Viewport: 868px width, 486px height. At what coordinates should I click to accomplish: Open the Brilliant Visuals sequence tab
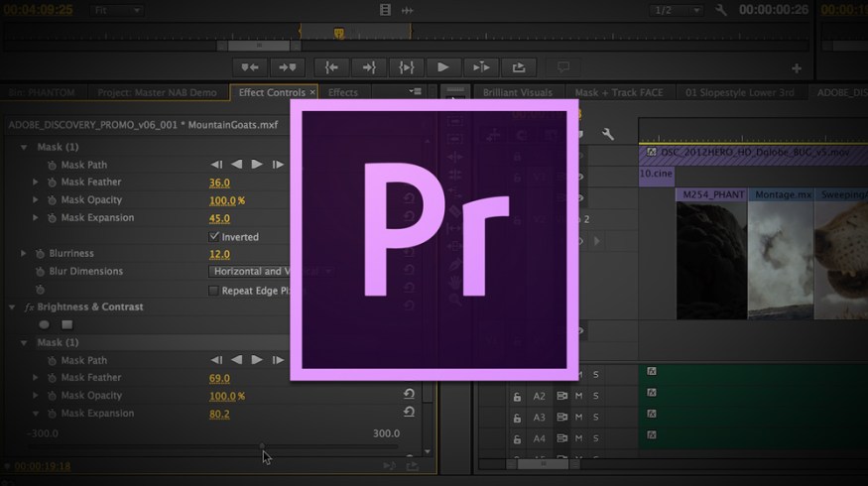click(517, 92)
